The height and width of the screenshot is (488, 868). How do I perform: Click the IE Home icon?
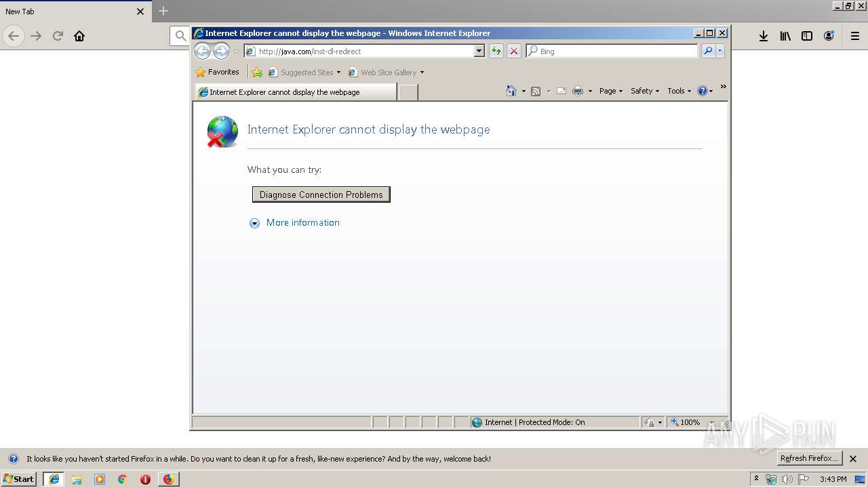[x=511, y=91]
